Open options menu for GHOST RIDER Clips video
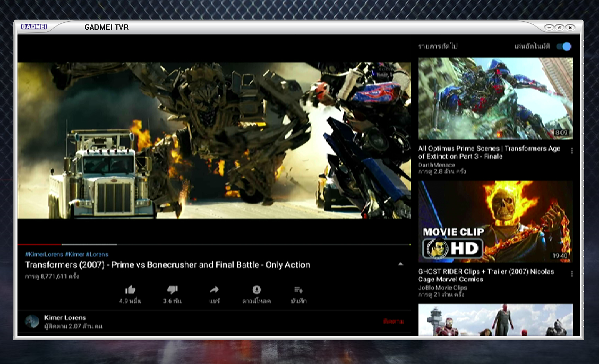 pyautogui.click(x=572, y=274)
